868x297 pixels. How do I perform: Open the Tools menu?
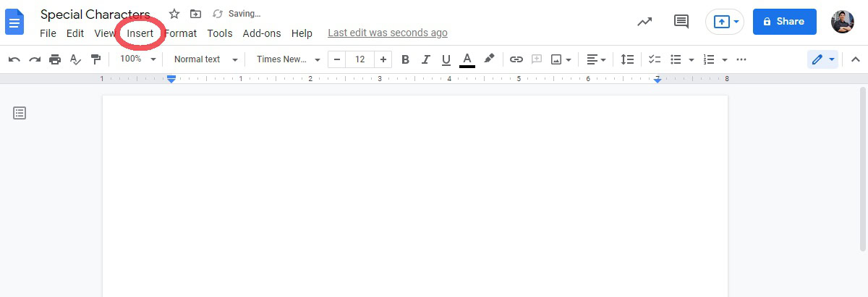[220, 33]
